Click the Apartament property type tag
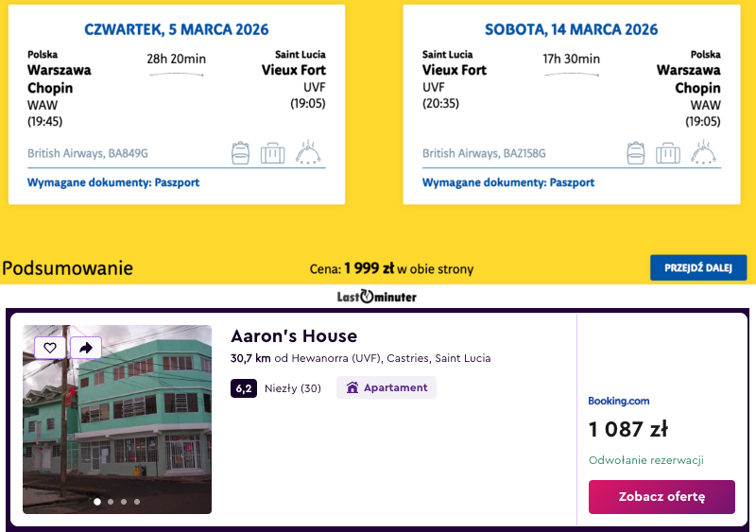 [x=387, y=387]
